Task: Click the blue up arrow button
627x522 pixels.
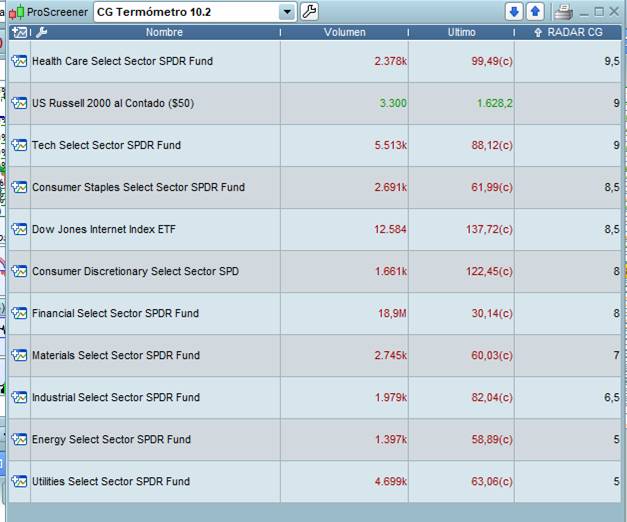Action: point(535,12)
